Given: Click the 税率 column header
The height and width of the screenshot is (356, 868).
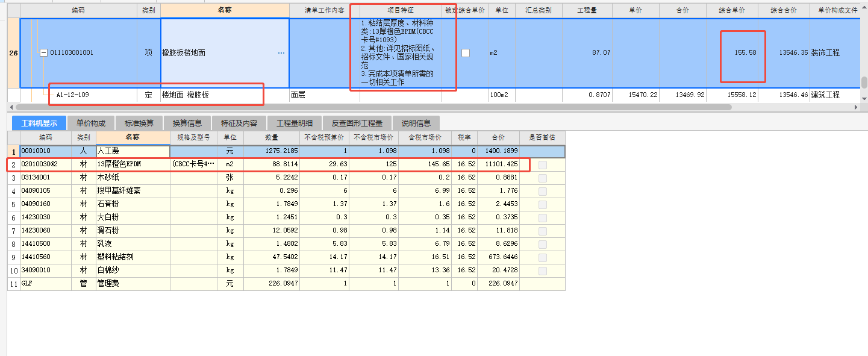Looking at the screenshot, I should point(464,138).
